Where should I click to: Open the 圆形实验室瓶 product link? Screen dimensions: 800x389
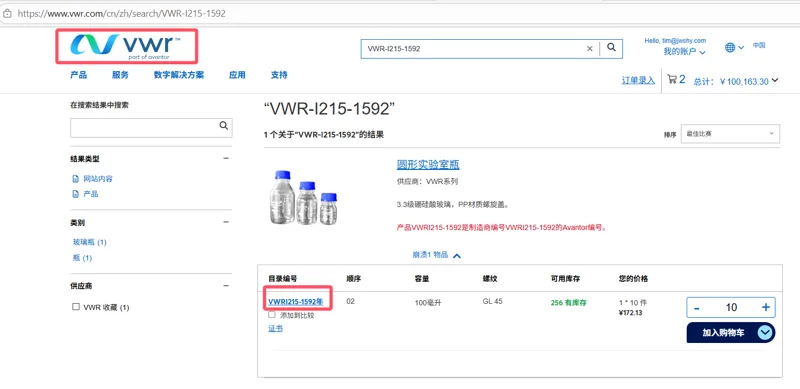click(428, 164)
